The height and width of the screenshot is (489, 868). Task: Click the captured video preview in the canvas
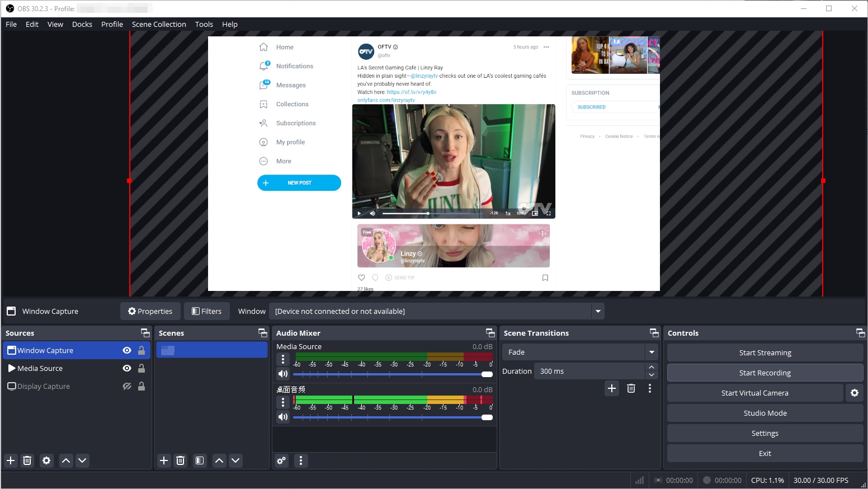point(434,163)
